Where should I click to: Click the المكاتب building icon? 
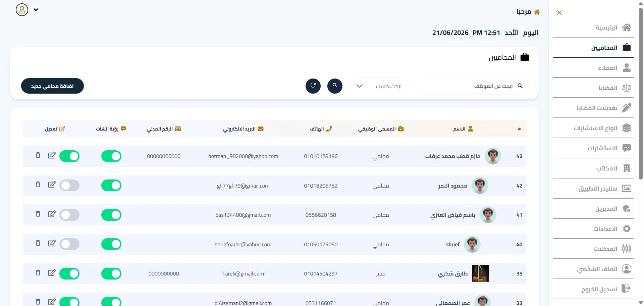627,168
